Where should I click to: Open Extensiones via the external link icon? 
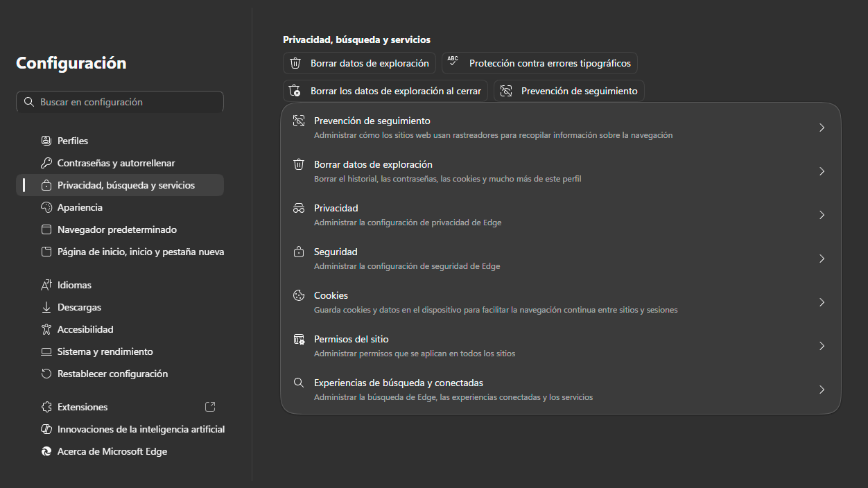209,406
